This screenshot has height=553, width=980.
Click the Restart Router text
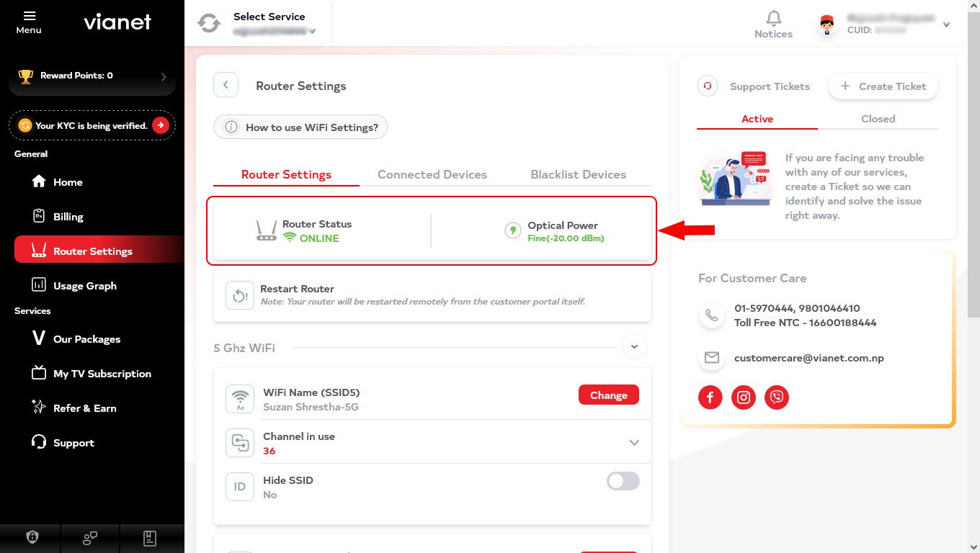coord(297,289)
